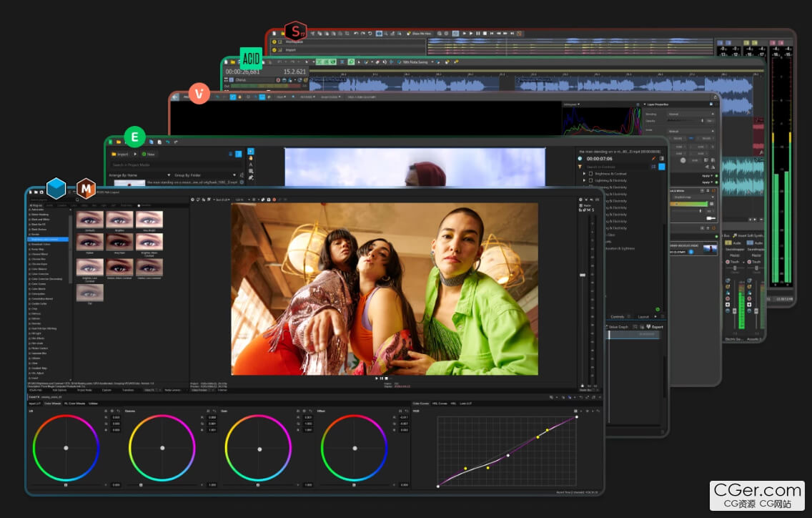Switch to the Look LUT tab
This screenshot has height=518, width=812.
[465, 404]
